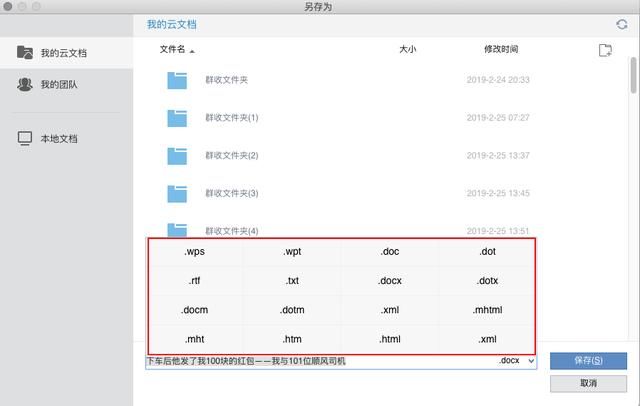Click the 取消 button

(x=588, y=383)
